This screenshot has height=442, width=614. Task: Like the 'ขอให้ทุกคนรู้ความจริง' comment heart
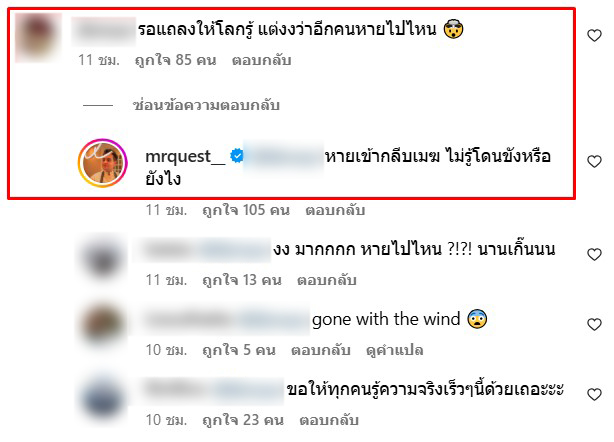click(x=594, y=394)
